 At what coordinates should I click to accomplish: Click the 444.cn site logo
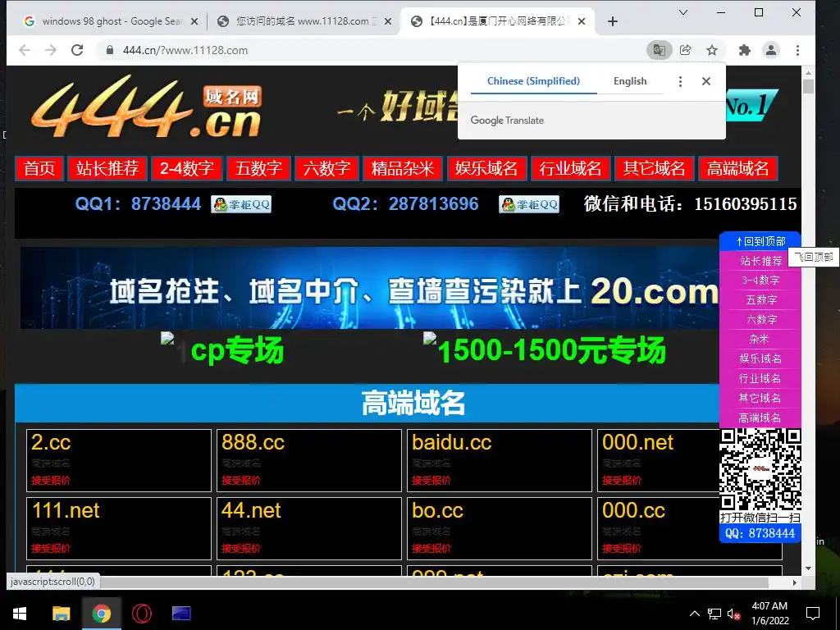click(x=148, y=107)
